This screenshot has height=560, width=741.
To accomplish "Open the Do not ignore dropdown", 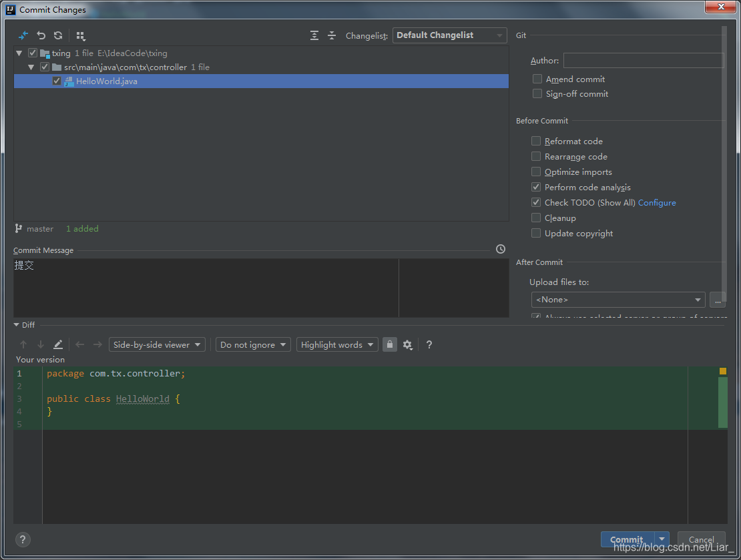I will pyautogui.click(x=253, y=344).
